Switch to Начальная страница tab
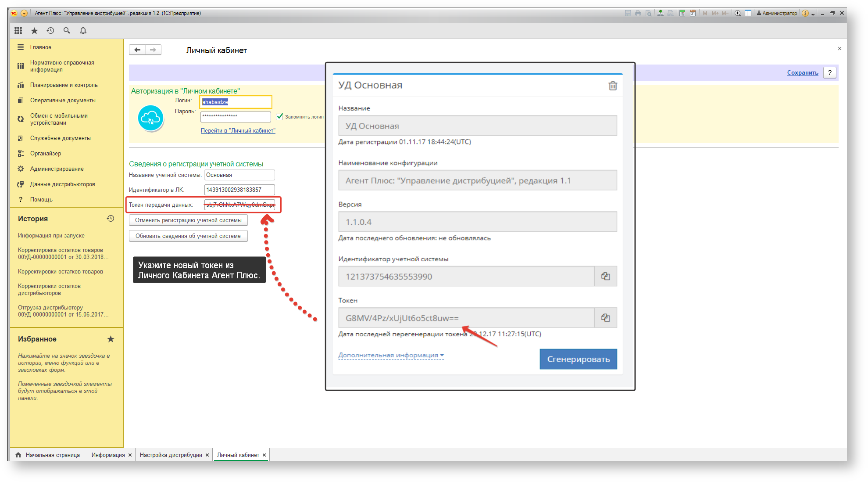The width and height of the screenshot is (868, 482). point(48,455)
